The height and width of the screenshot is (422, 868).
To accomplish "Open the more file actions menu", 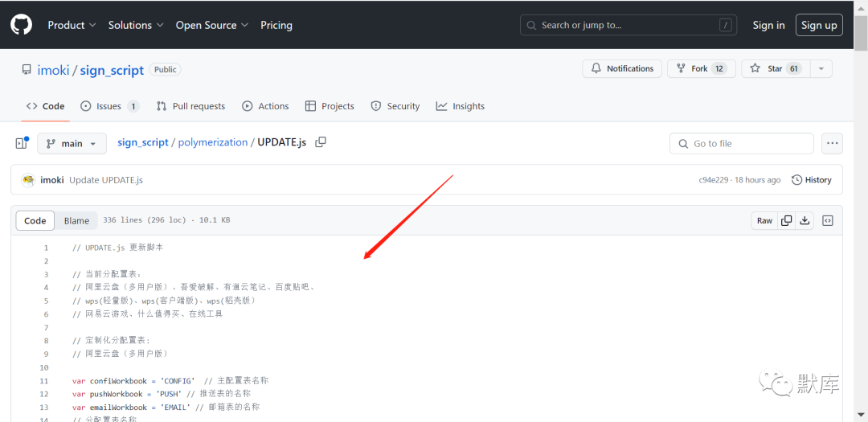I will [x=832, y=143].
